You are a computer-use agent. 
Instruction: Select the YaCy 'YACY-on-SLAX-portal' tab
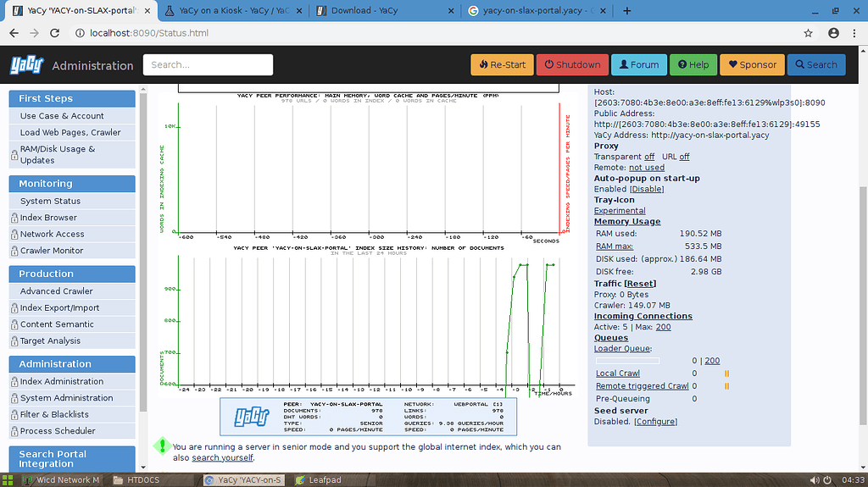tap(81, 10)
